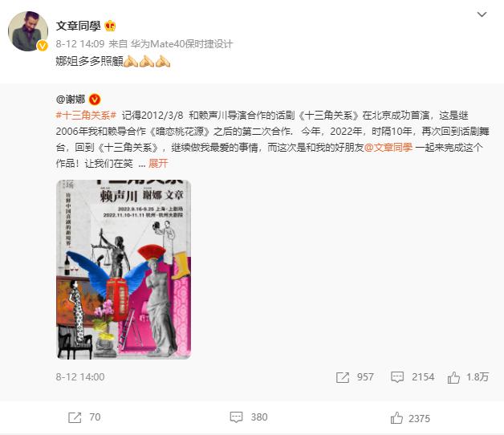
Task: Click 文章同學 profile avatar
Action: (28, 31)
